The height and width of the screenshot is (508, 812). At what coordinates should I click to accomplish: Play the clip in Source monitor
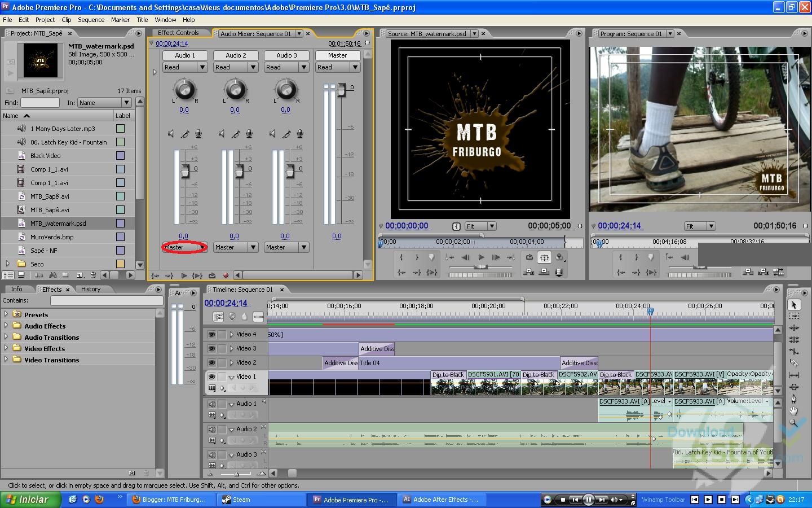click(x=481, y=257)
